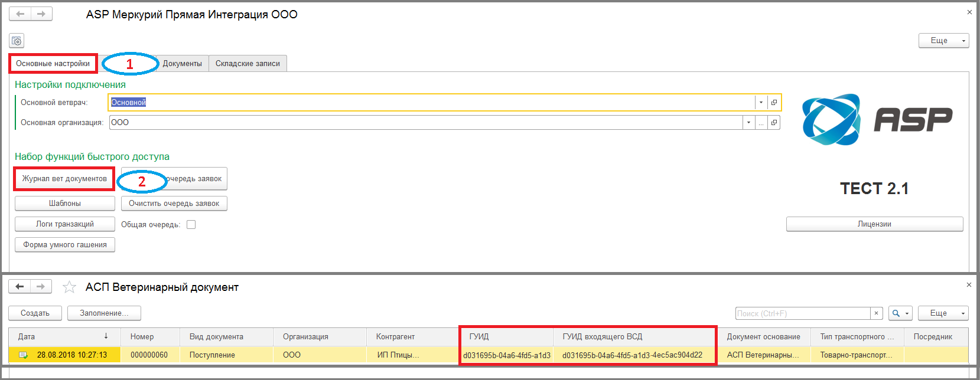Click Вид документа column header
The image size is (980, 380).
(227, 336)
